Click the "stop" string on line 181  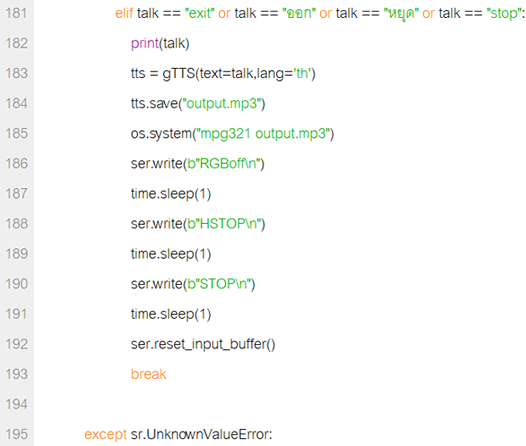tap(504, 13)
